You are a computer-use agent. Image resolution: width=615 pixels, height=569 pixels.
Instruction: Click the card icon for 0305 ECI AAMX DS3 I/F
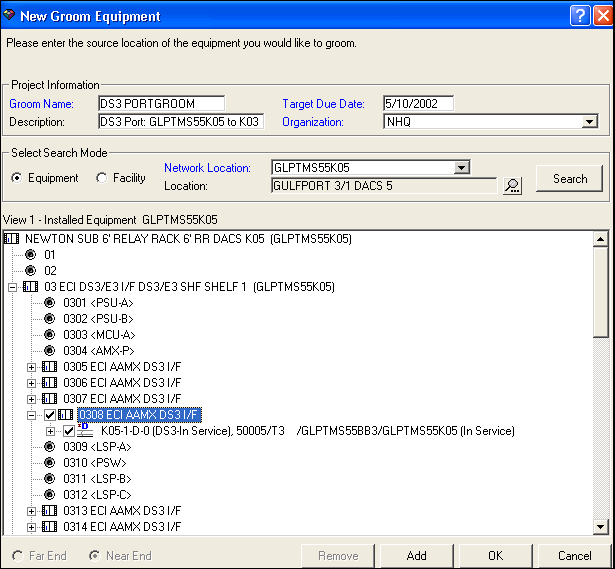[49, 367]
